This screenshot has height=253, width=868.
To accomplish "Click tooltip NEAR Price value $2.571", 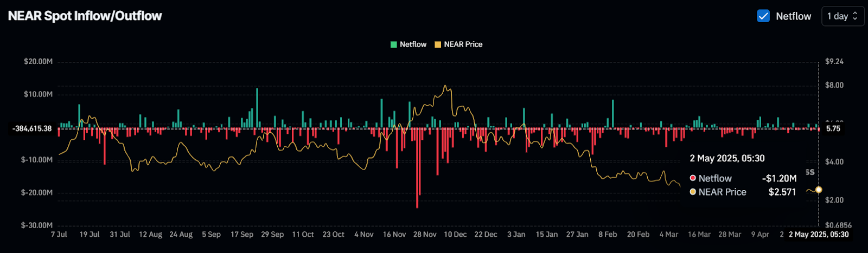I will (x=782, y=192).
